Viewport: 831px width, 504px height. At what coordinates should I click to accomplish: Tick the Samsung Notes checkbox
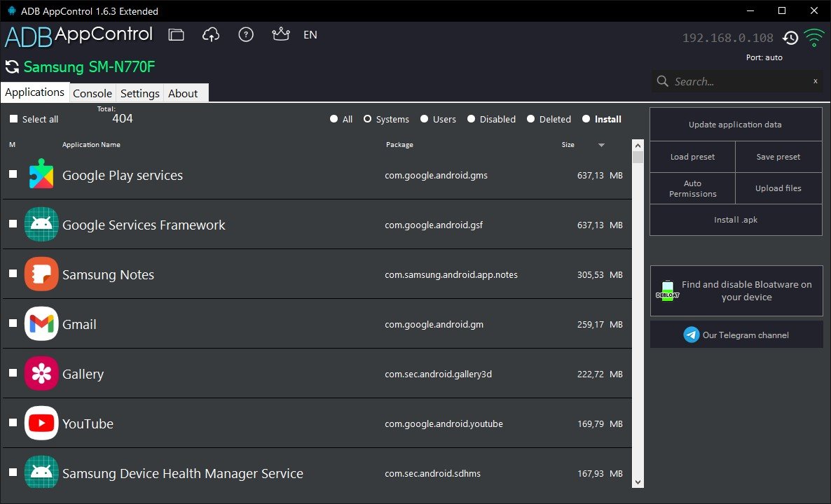[13, 274]
